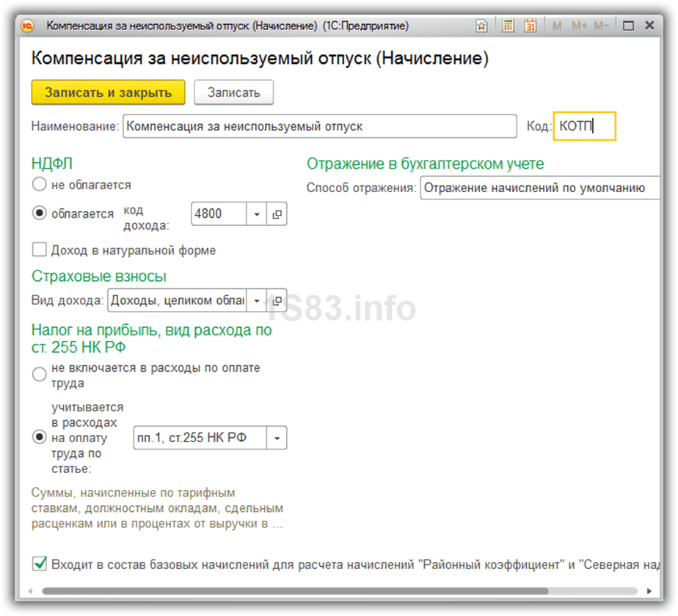The width and height of the screenshot is (678, 616).
Task: Click the M+ memory button
Action: click(x=580, y=26)
